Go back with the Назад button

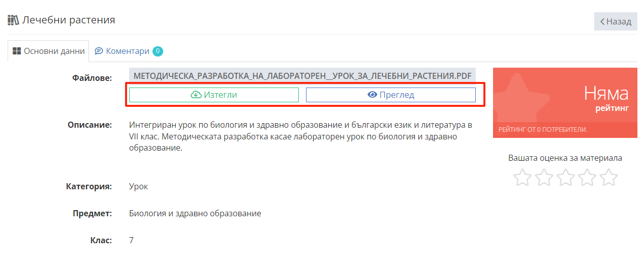coord(616,21)
